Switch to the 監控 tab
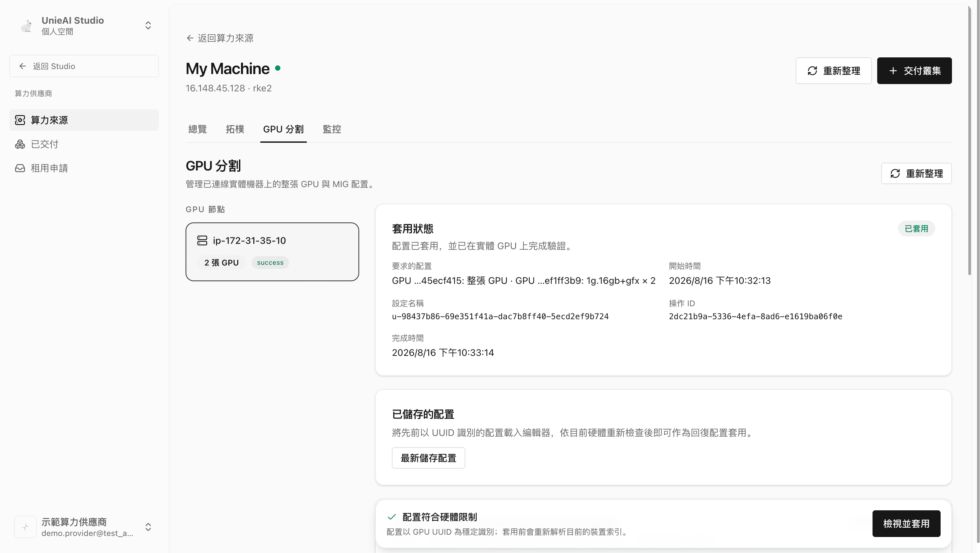Screen dimensions: 980x553 click(332, 129)
